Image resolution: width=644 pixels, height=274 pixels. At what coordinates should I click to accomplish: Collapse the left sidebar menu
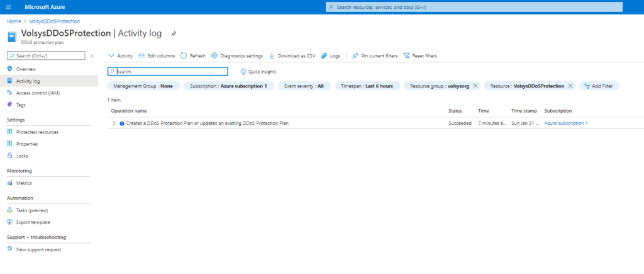click(92, 55)
